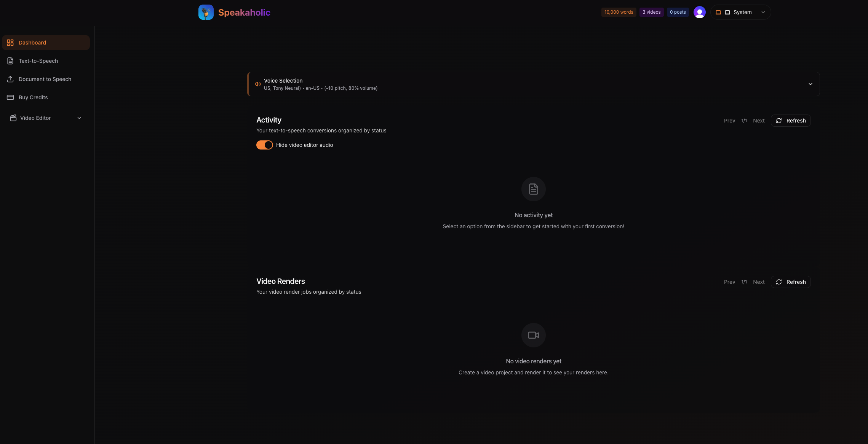The width and height of the screenshot is (868, 444).
Task: Click the 3 videos badge
Action: tap(651, 12)
